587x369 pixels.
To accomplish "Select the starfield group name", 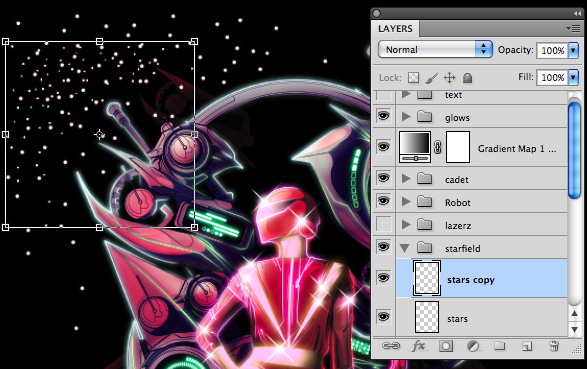I will pyautogui.click(x=463, y=248).
